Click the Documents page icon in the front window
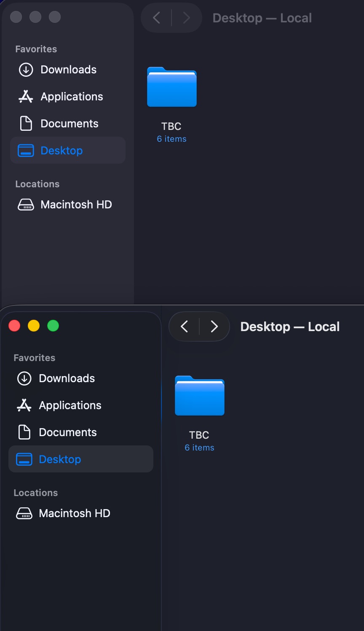Viewport: 364px width, 631px height. coord(24,432)
